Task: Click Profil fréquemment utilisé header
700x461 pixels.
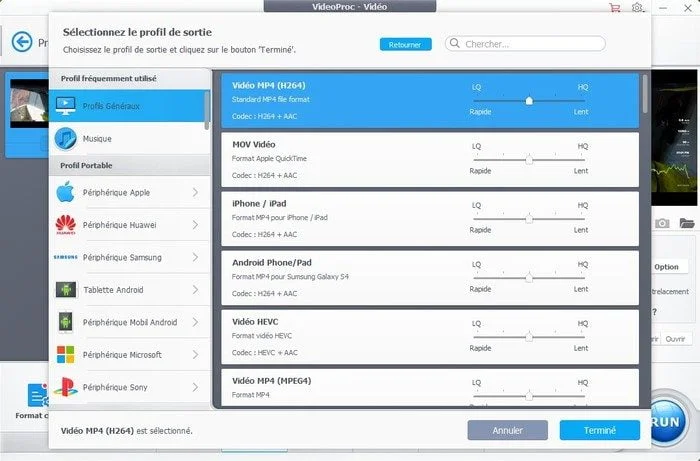Action: [x=108, y=78]
